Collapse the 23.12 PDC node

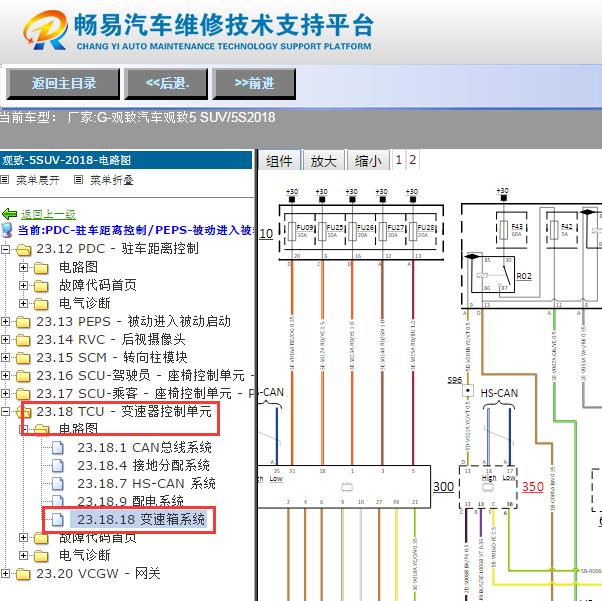pos(5,249)
